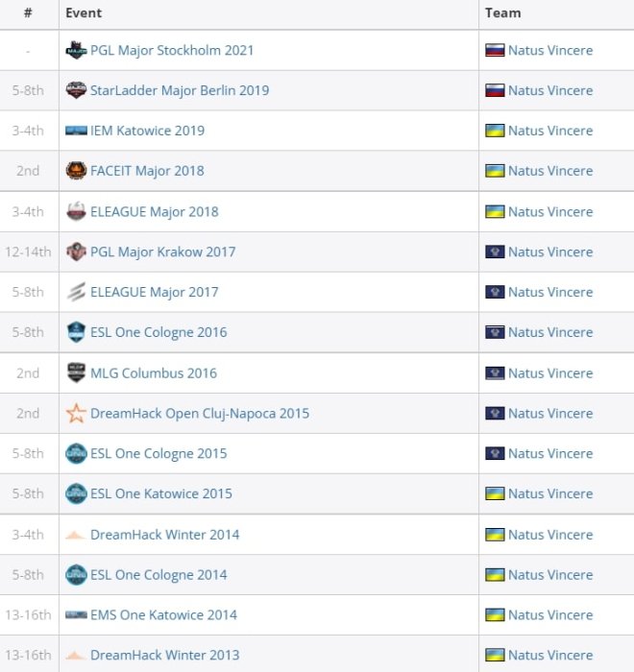Open Natus Vincere team link in FACEIT Major row
The image size is (634, 672).
click(549, 171)
